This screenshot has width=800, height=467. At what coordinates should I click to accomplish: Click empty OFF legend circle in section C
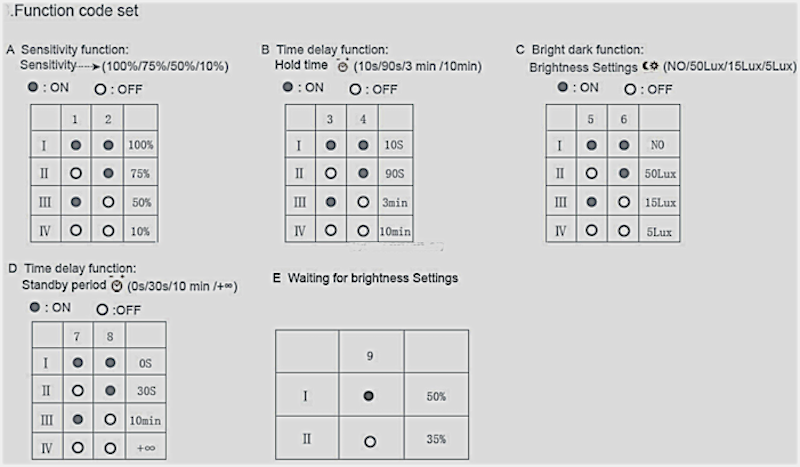point(630,89)
